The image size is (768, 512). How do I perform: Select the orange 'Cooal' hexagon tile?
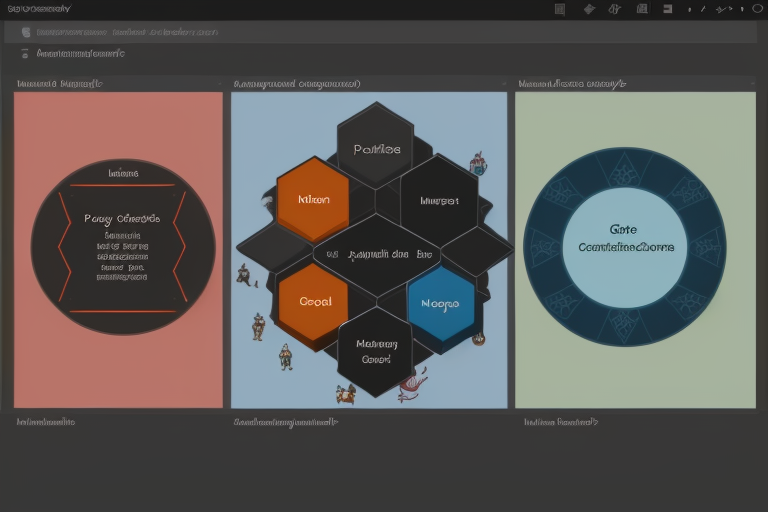point(312,302)
